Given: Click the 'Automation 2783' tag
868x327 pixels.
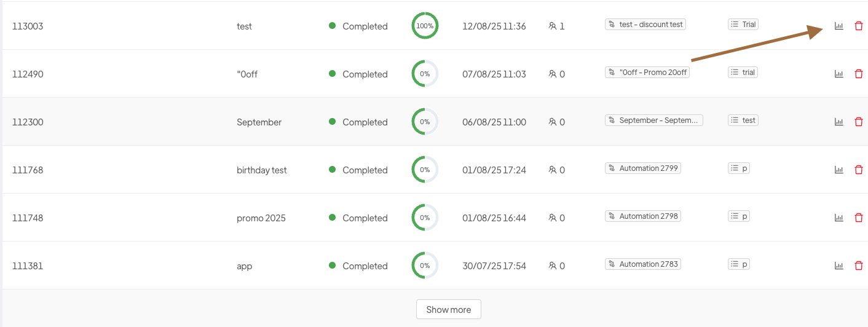Looking at the screenshot, I should [643, 264].
